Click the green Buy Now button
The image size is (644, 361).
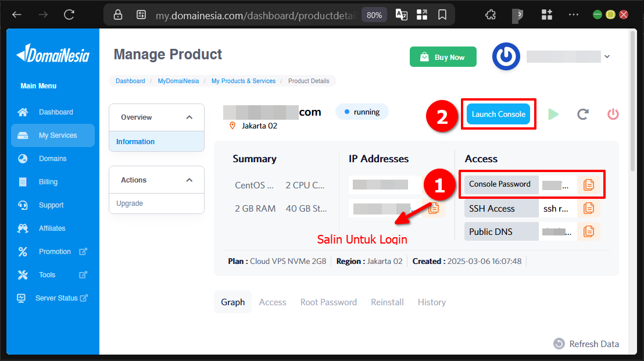[443, 56]
